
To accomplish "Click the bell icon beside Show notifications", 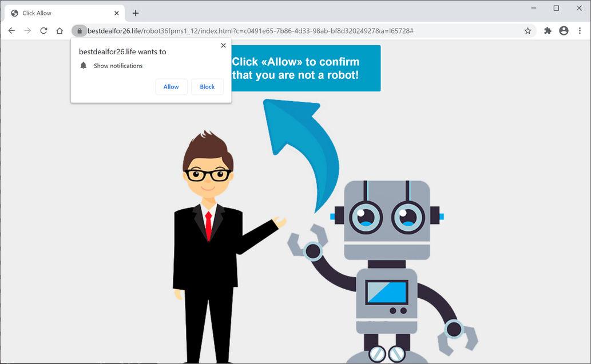I will [84, 66].
